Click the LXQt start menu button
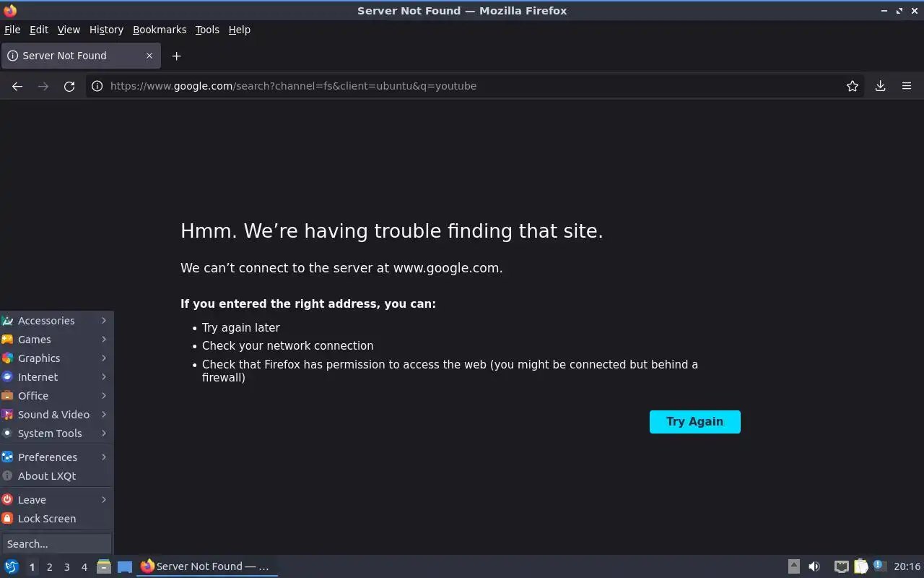The image size is (924, 578). click(12, 566)
